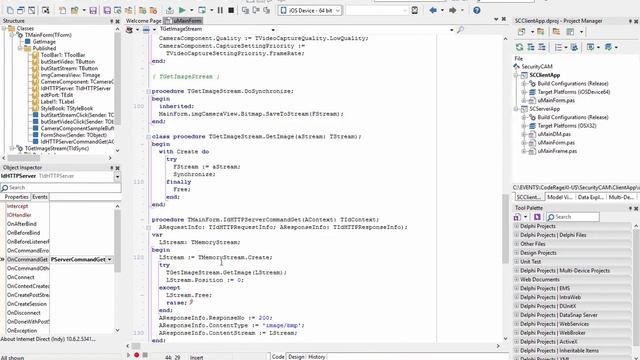Toggle auto-hide pin on Project Manager panel
Viewport: 640px width, 360px height.
point(630,21)
